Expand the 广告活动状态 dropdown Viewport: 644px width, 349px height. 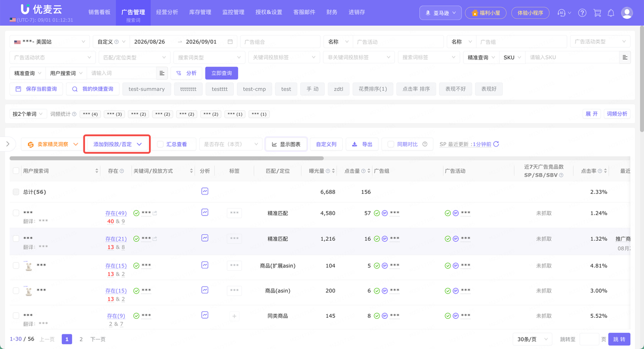pyautogui.click(x=52, y=57)
